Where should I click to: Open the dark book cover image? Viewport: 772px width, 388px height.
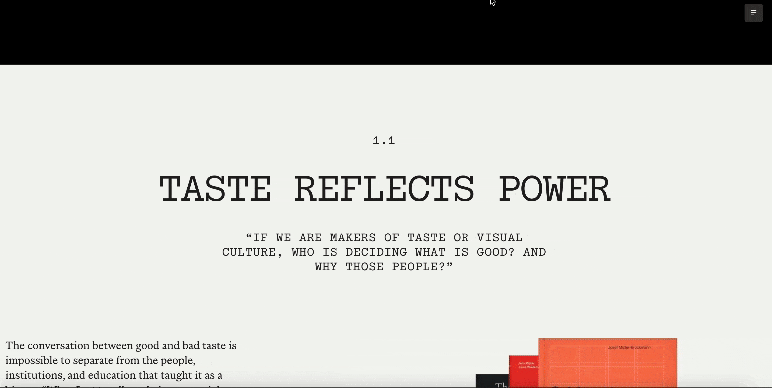point(492,381)
